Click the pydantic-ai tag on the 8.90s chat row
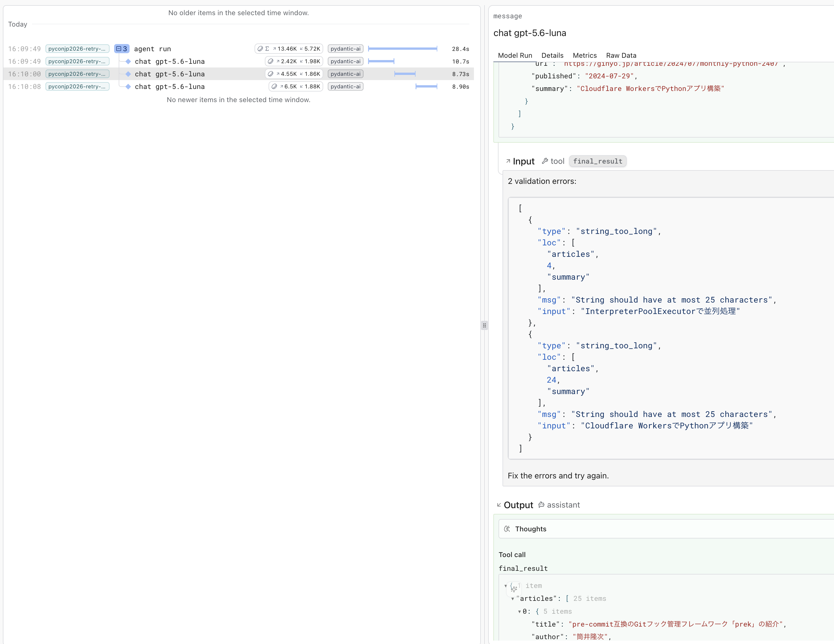 (x=345, y=87)
